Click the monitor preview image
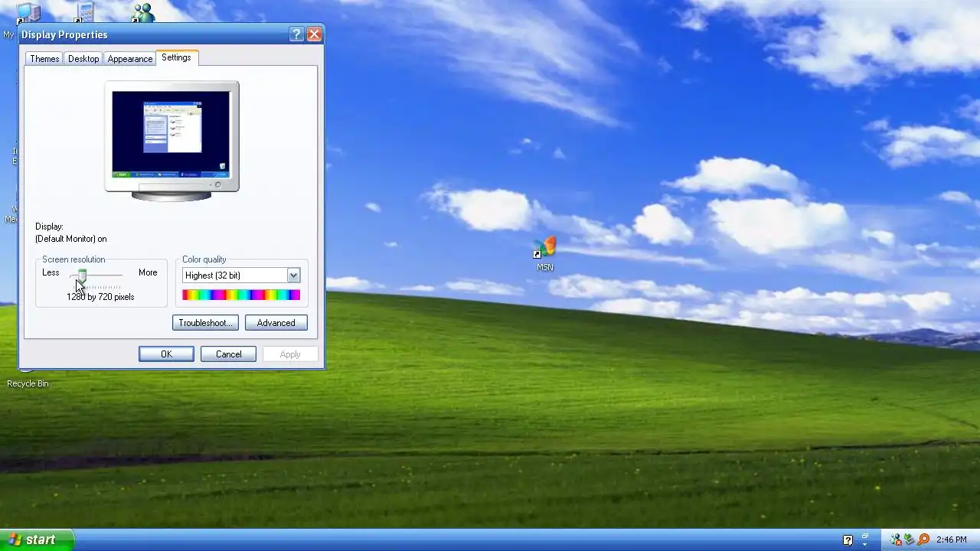This screenshot has width=980, height=551. [171, 141]
